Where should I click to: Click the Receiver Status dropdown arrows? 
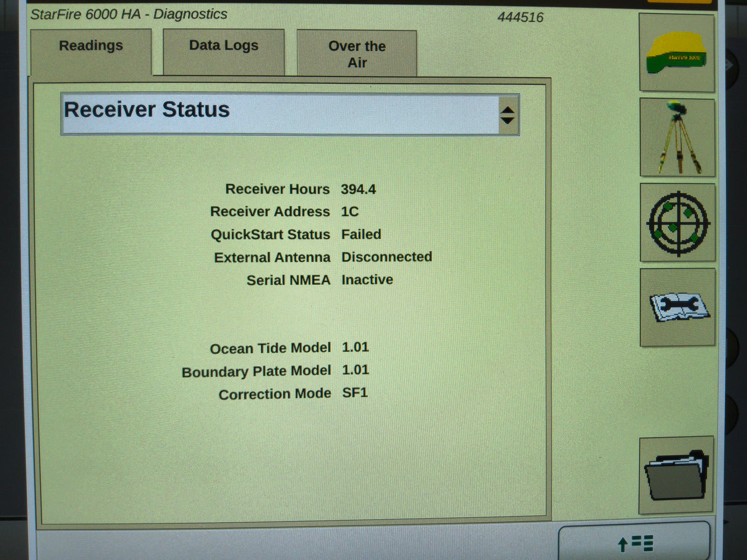[508, 115]
